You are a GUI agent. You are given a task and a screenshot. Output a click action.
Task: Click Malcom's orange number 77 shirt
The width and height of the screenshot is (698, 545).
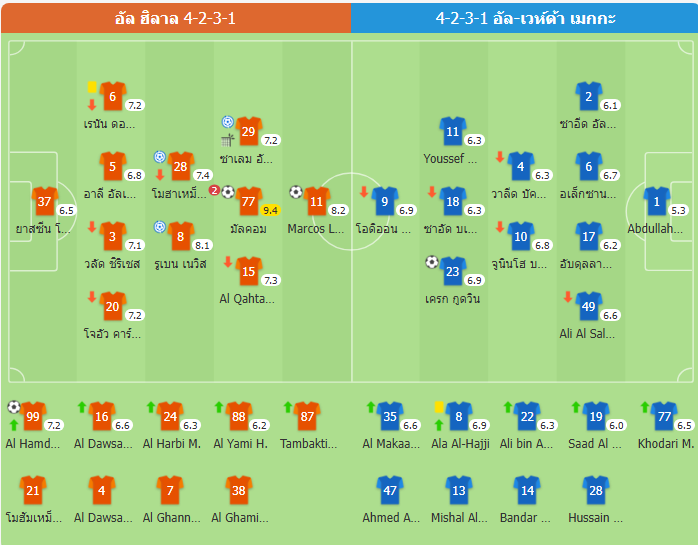[249, 200]
